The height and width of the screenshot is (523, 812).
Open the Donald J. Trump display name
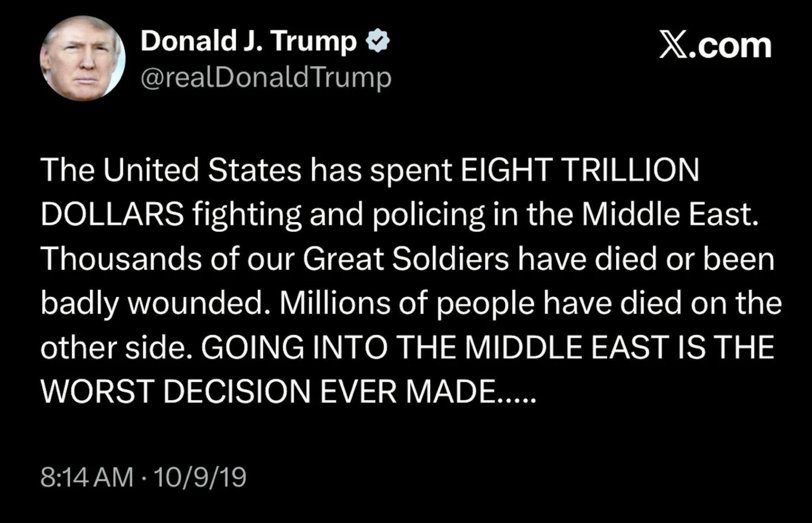248,41
